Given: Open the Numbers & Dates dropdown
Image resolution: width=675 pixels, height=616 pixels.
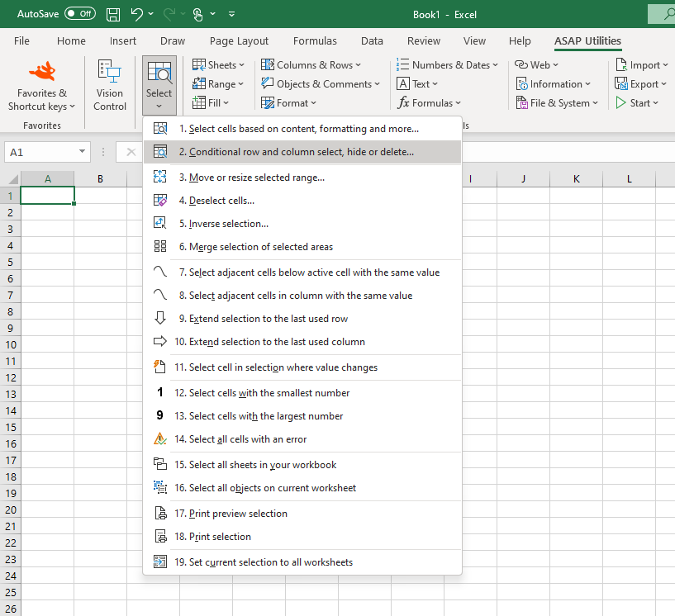Looking at the screenshot, I should point(447,65).
